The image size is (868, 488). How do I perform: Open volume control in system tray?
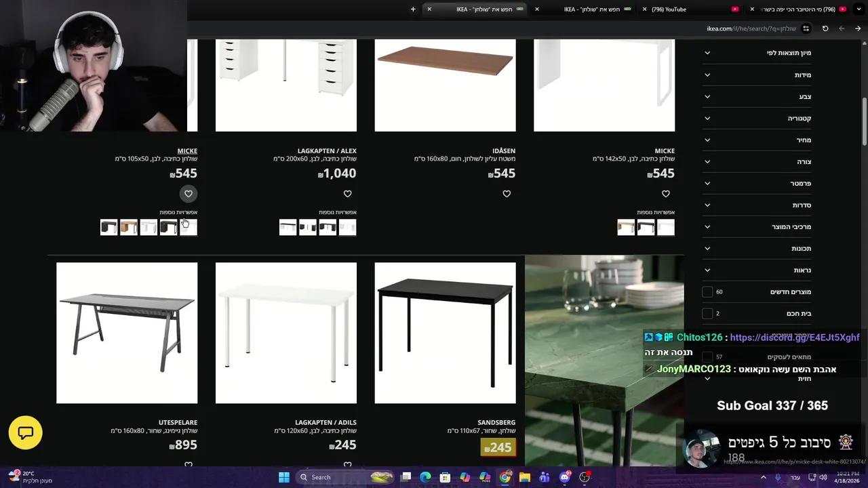pyautogui.click(x=823, y=477)
